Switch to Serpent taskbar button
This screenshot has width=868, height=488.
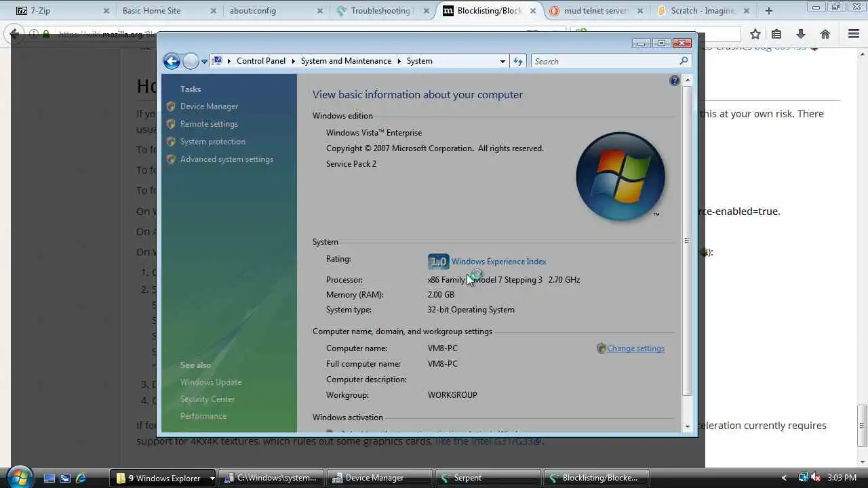tap(488, 478)
